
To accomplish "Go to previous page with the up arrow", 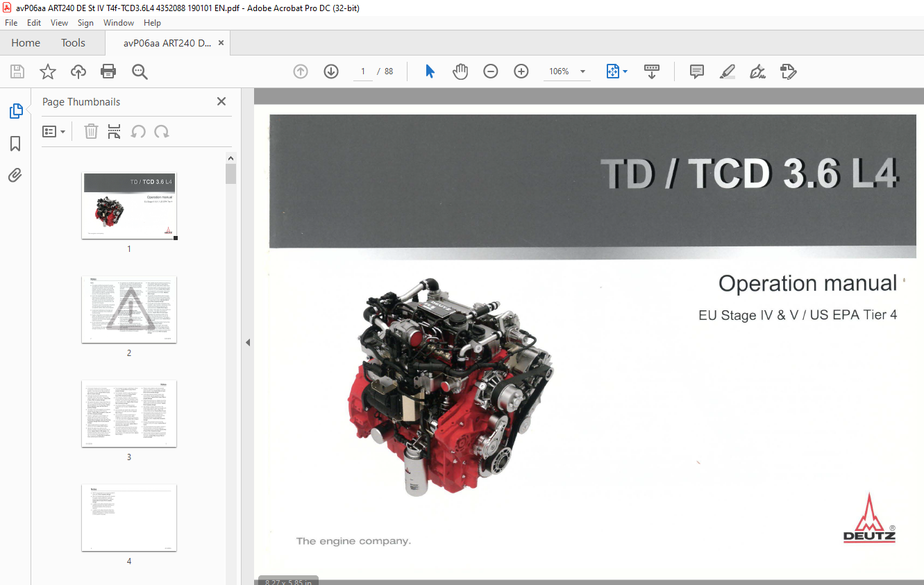I will point(301,71).
